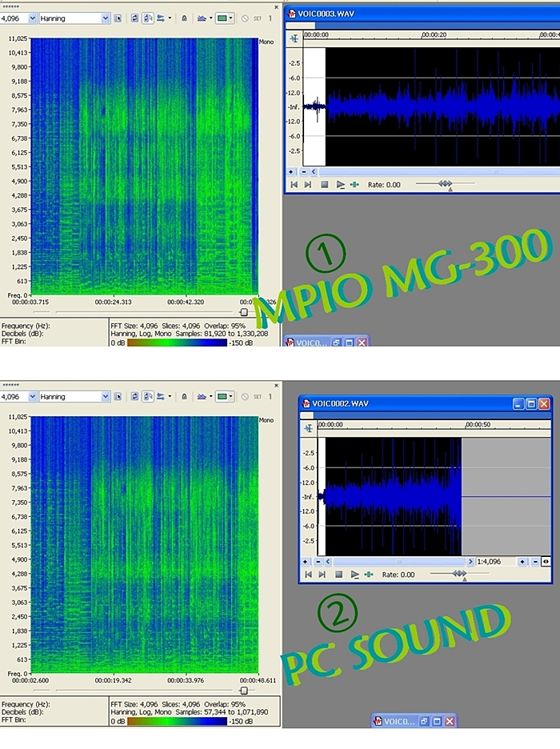The width and height of the screenshot is (560, 749).
Task: Click SET snapshot button in lower spectrum panel
Action: [x=258, y=396]
